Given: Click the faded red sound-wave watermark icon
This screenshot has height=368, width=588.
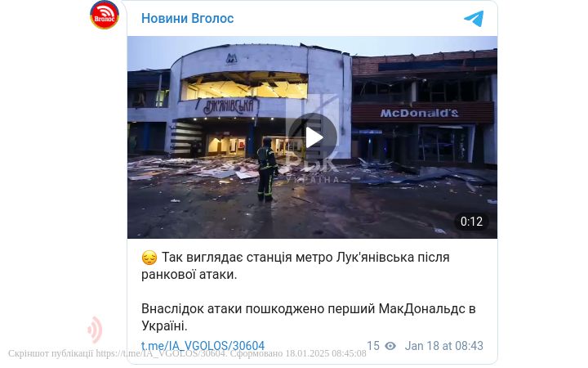Looking at the screenshot, I should pos(95,330).
